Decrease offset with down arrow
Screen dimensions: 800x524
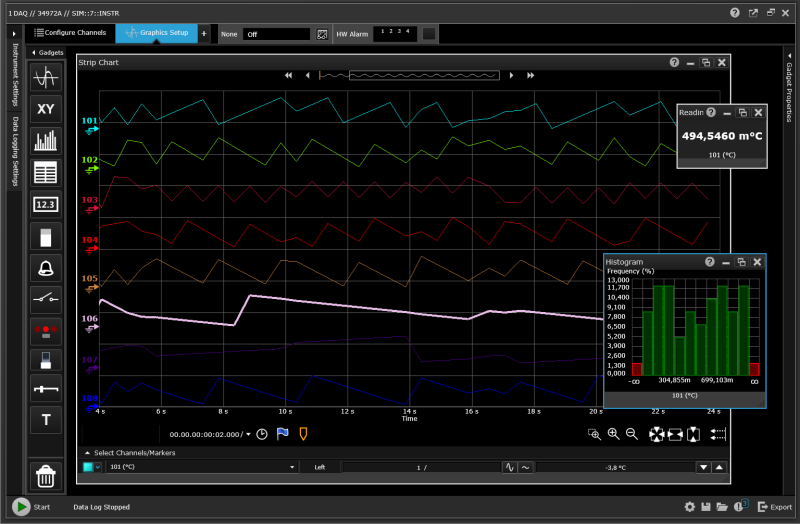(x=704, y=467)
